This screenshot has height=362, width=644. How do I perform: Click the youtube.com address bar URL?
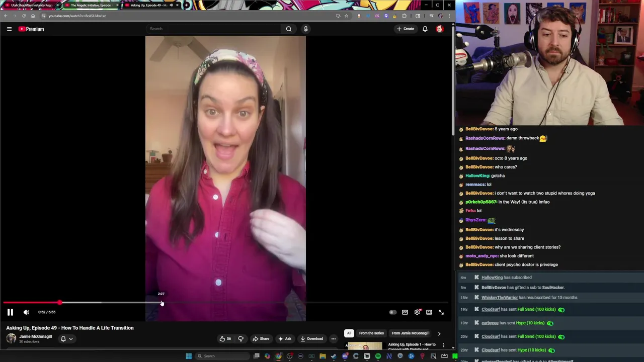(x=77, y=16)
